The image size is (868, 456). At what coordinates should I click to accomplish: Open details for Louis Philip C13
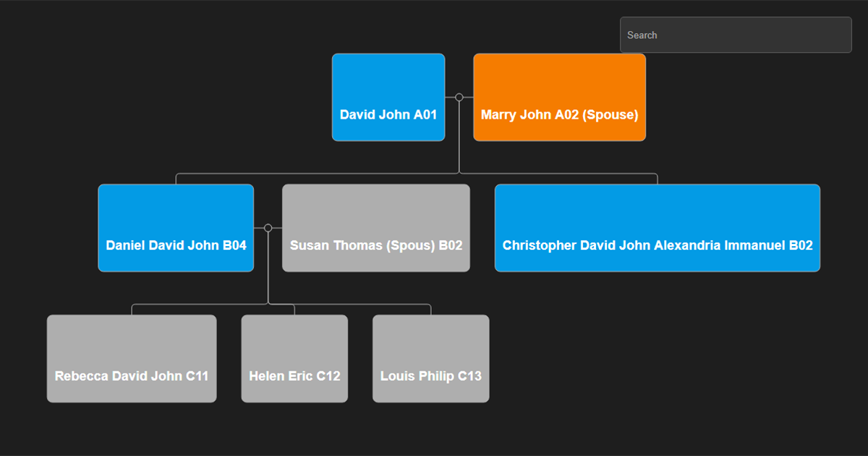coord(430,358)
